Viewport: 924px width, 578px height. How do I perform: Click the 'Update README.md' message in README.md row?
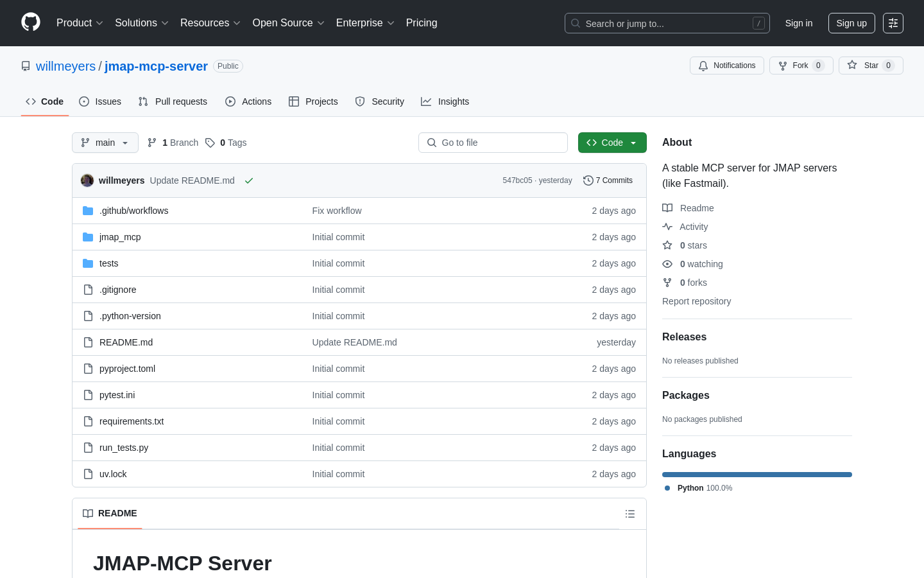click(x=355, y=342)
